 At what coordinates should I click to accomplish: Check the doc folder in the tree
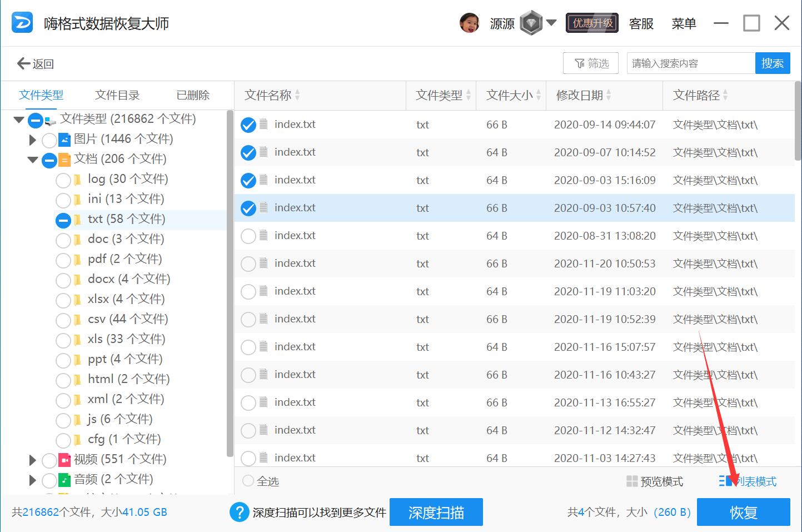tap(62, 240)
